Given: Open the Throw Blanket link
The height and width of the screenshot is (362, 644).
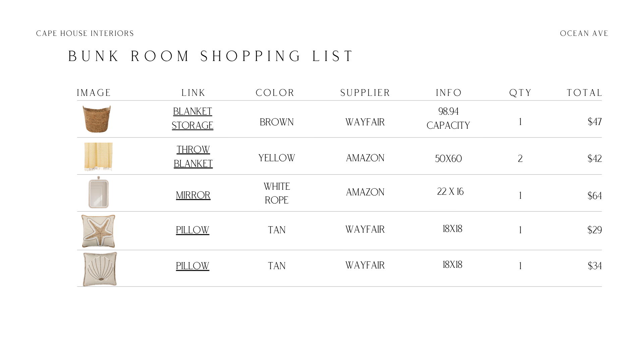Looking at the screenshot, I should 193,157.
